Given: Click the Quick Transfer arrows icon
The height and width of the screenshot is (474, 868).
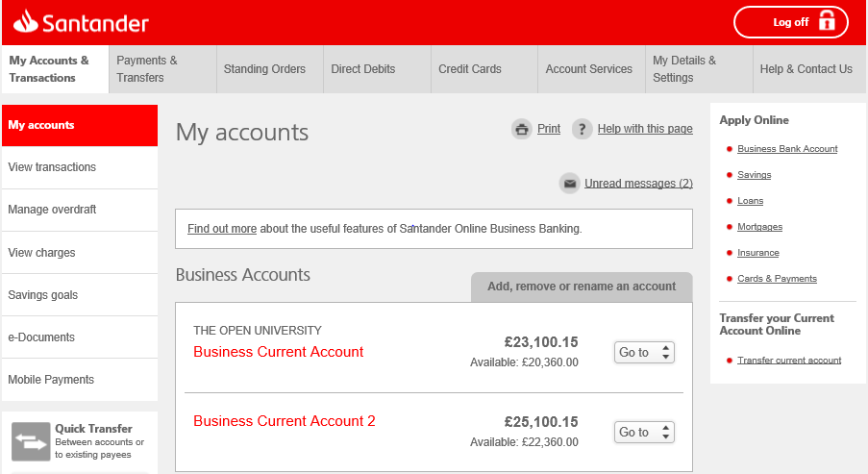Looking at the screenshot, I should coord(31,441).
